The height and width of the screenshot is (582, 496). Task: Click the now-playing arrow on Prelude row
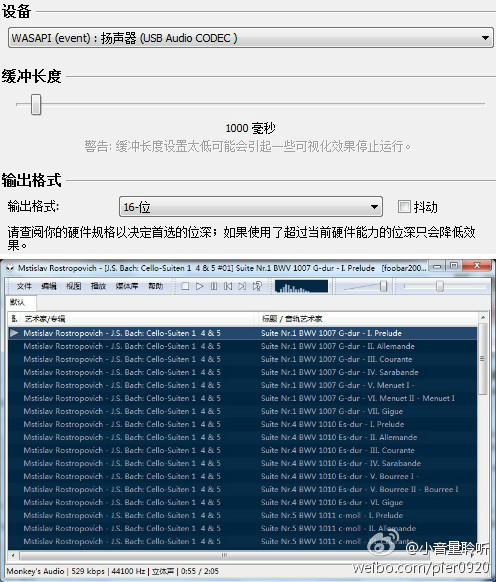pyautogui.click(x=14, y=333)
